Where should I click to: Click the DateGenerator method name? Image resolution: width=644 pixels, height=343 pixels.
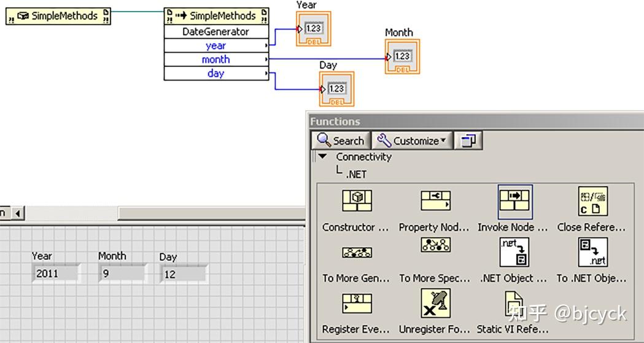(x=217, y=32)
